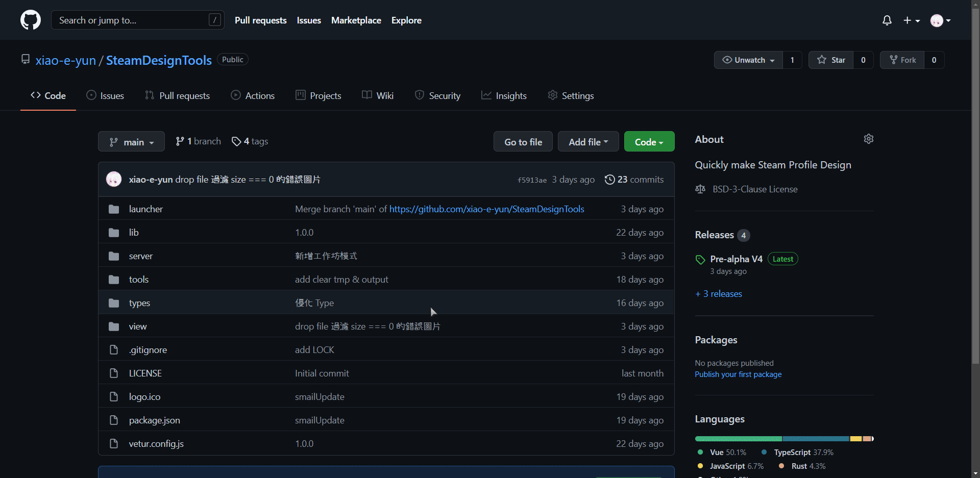Open the Security tab
Image resolution: width=980 pixels, height=478 pixels.
(437, 95)
